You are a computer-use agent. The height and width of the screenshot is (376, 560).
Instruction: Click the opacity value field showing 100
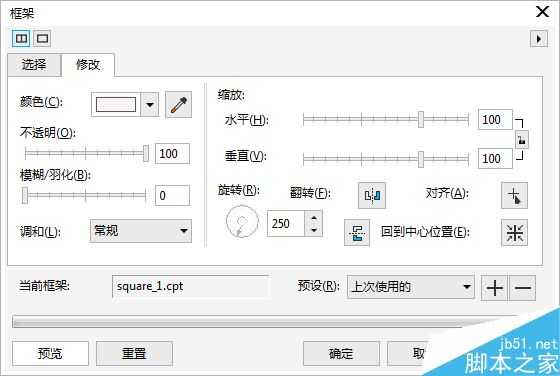point(172,154)
